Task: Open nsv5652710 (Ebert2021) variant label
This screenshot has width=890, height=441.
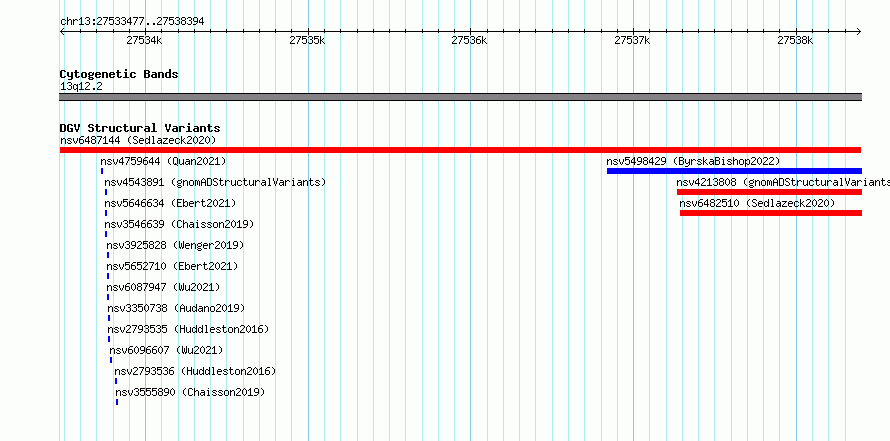Action: click(173, 266)
